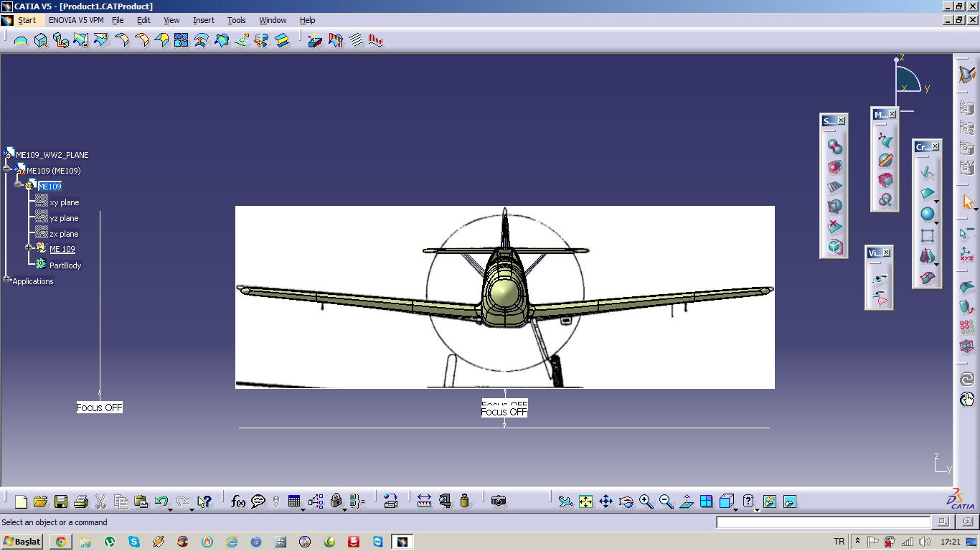Click the yellow ruler-on-sphere icon in M... toolbar
Screen dimensions: 980x551
[x=885, y=161]
